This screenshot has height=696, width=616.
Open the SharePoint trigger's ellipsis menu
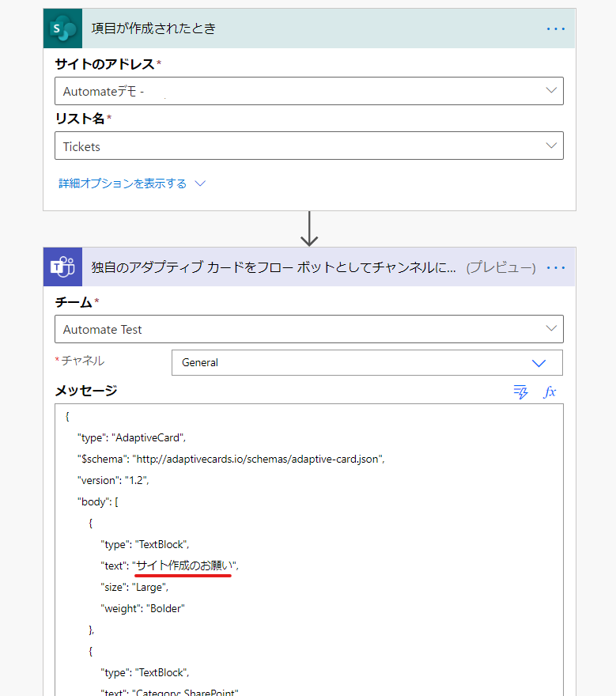pos(556,28)
